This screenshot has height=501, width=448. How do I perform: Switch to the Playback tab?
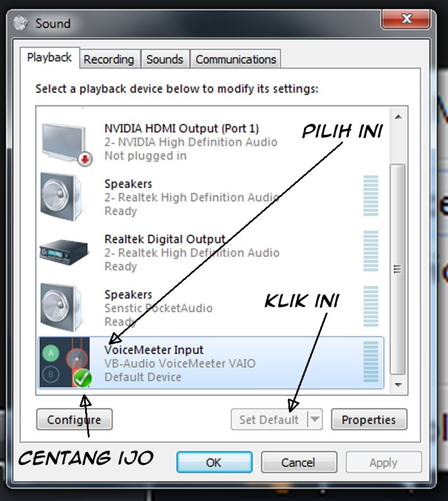[x=49, y=58]
